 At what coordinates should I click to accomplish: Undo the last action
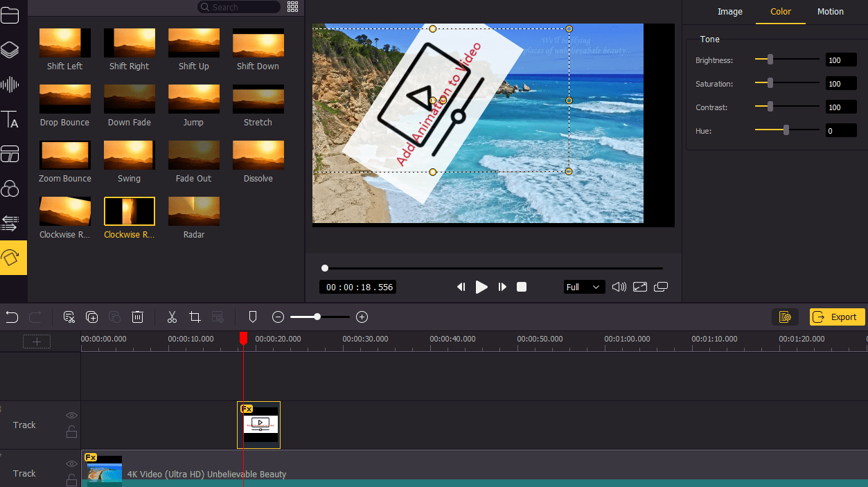click(12, 317)
